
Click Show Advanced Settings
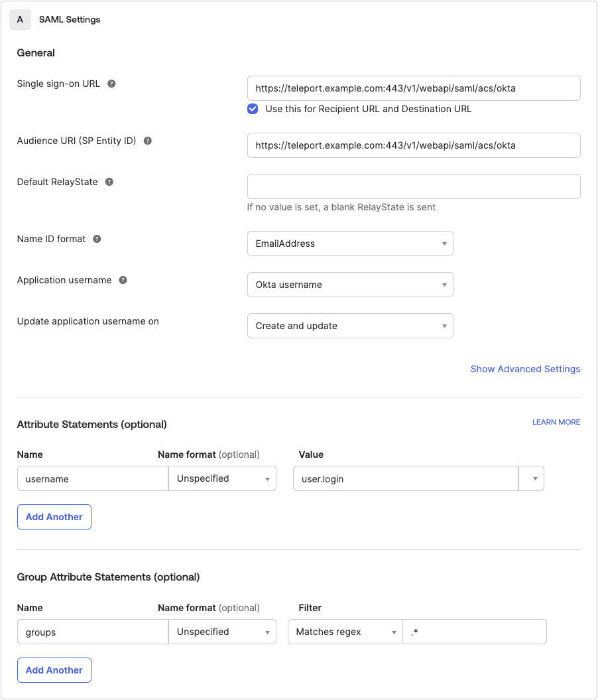(x=525, y=369)
